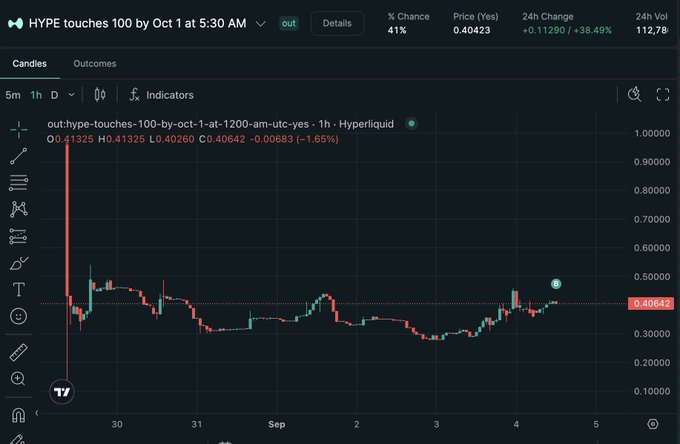The height and width of the screenshot is (444, 680).
Task: Select the Text annotation tool
Action: point(19,289)
